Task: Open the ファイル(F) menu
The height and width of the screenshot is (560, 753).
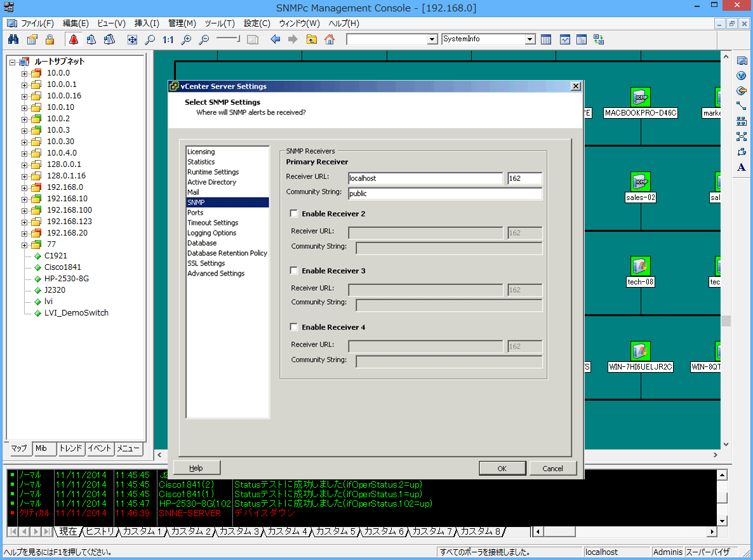Action: pos(37,23)
